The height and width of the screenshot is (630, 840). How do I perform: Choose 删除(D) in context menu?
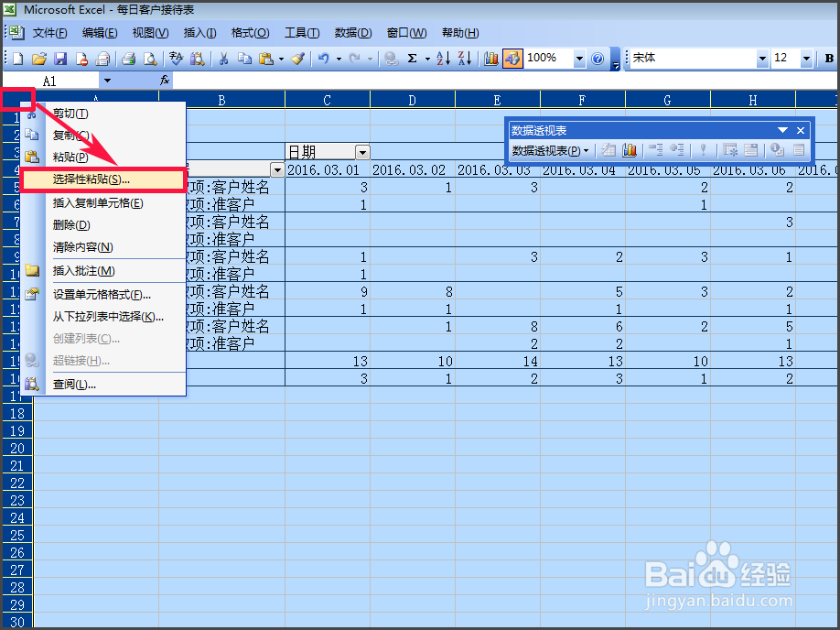point(103,224)
